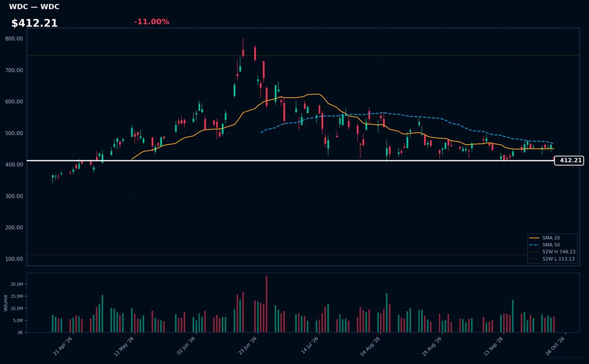This screenshot has height=364, width=589.
Task: Click the 15.0M volume axis label
Action: click(x=17, y=296)
